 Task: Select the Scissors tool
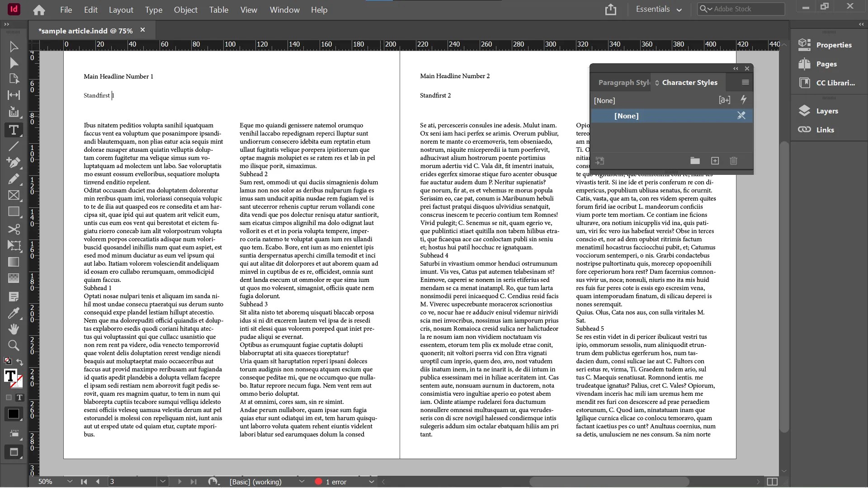coord(14,229)
